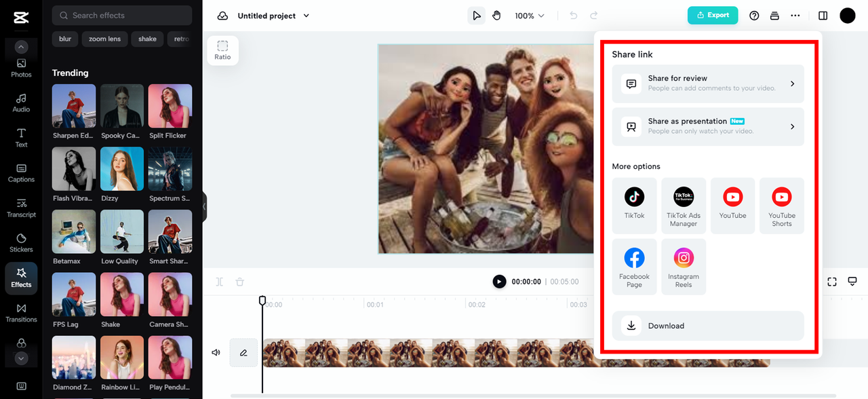Click the undo arrow
868x399 pixels.
tap(574, 16)
